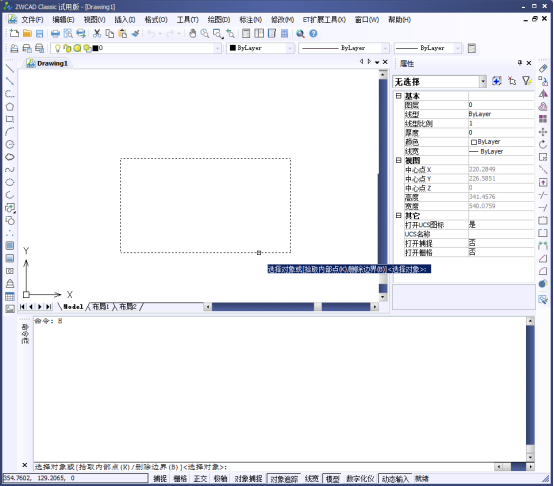Toggle 对象捕捉 object snap in status bar
This screenshot has width=554, height=486.
point(248,479)
